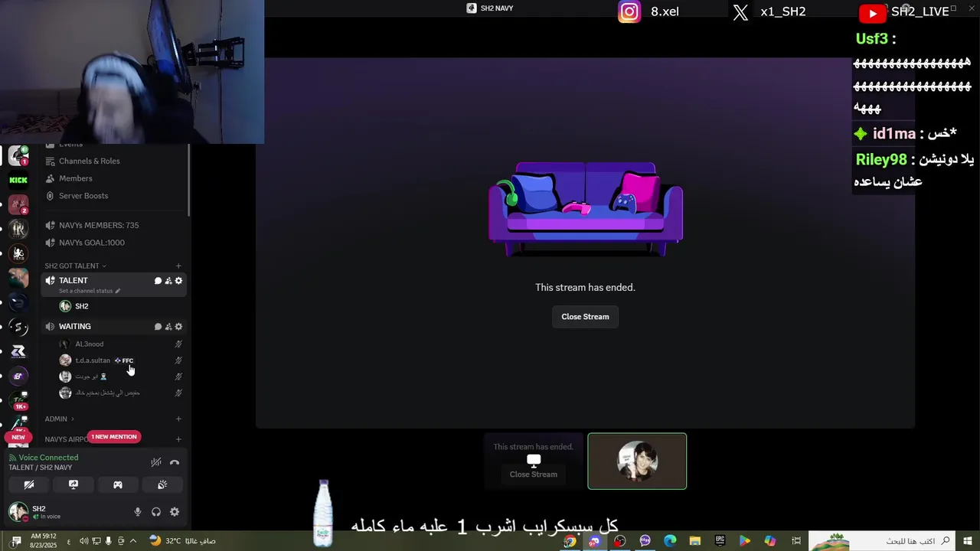Image resolution: width=980 pixels, height=551 pixels.
Task: Disconnect from voice channel
Action: [x=175, y=462]
